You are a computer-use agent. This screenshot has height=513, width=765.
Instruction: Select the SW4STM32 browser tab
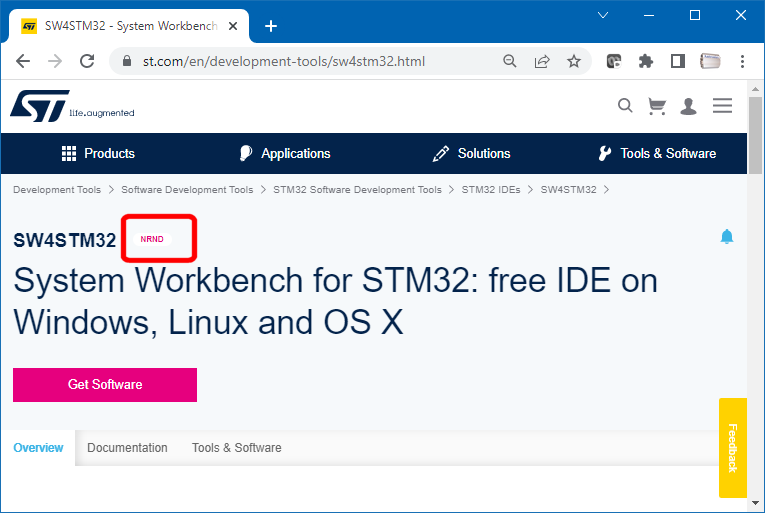(x=129, y=26)
